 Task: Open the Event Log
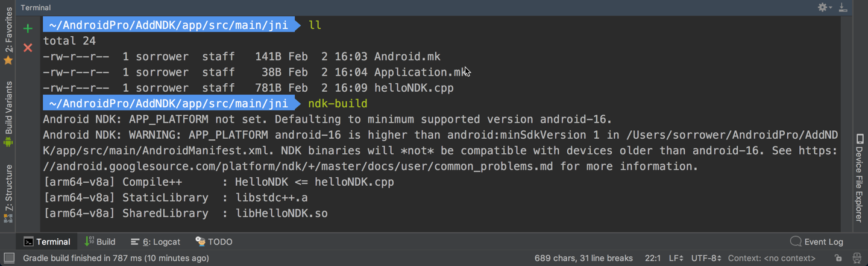pos(817,242)
